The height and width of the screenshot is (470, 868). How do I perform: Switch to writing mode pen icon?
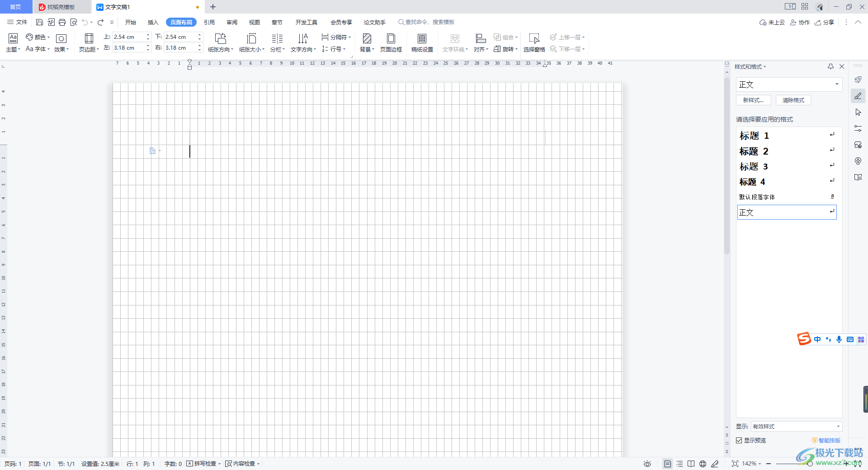coord(715,464)
